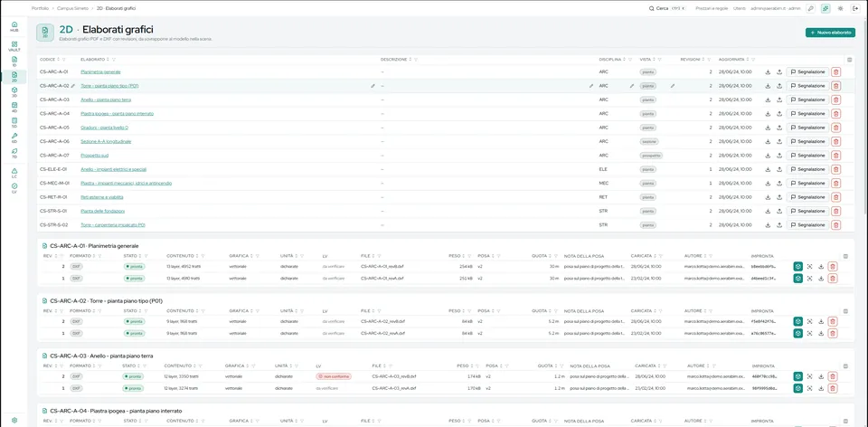Viewport: 868px width, 427px height.
Task: Go to the 7D module in sidebar
Action: click(14, 153)
